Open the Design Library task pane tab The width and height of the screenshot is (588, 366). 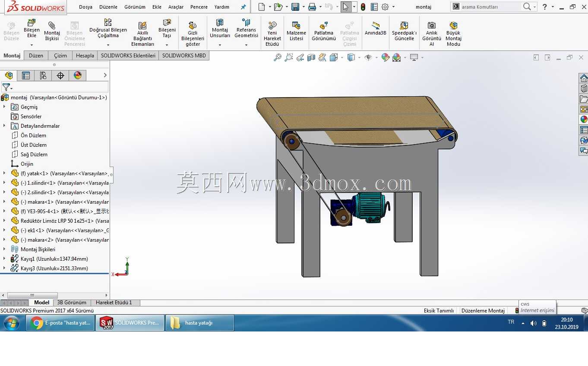584,88
